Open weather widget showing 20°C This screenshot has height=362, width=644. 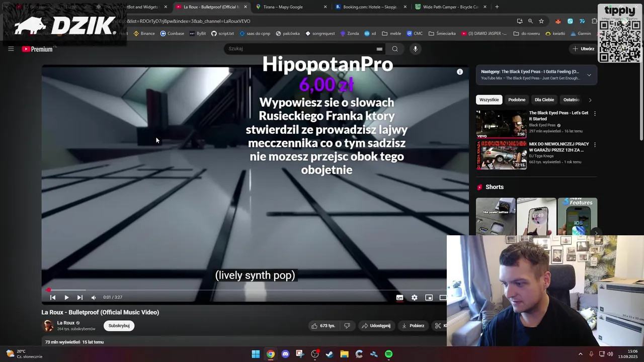pyautogui.click(x=24, y=354)
